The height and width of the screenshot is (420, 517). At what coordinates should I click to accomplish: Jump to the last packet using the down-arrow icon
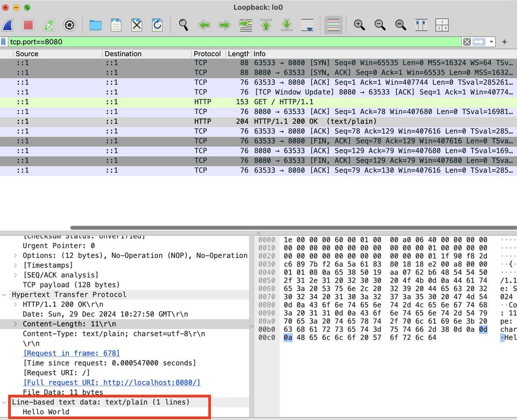click(x=287, y=25)
